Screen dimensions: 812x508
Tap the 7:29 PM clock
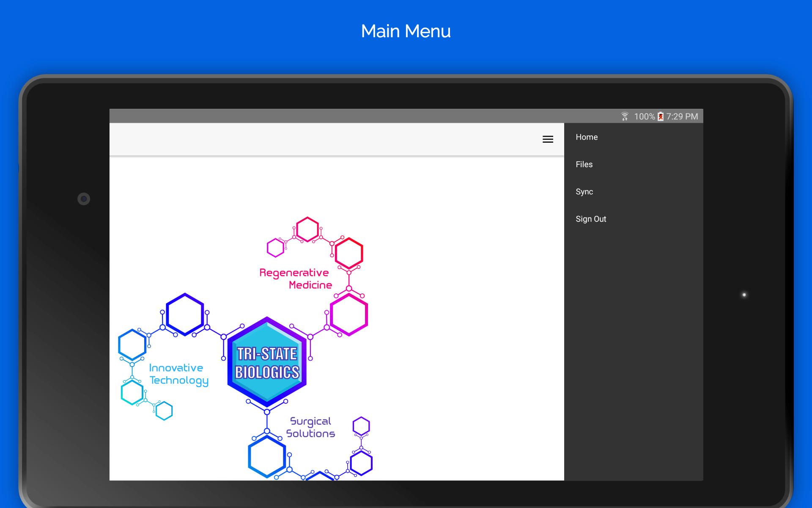coord(682,116)
